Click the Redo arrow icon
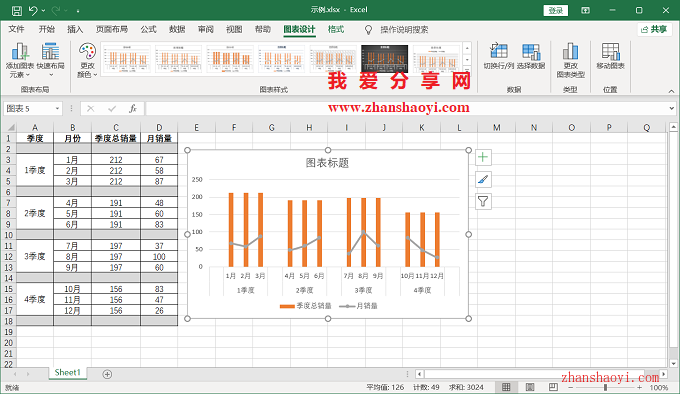The height and width of the screenshot is (394, 680). 56,10
